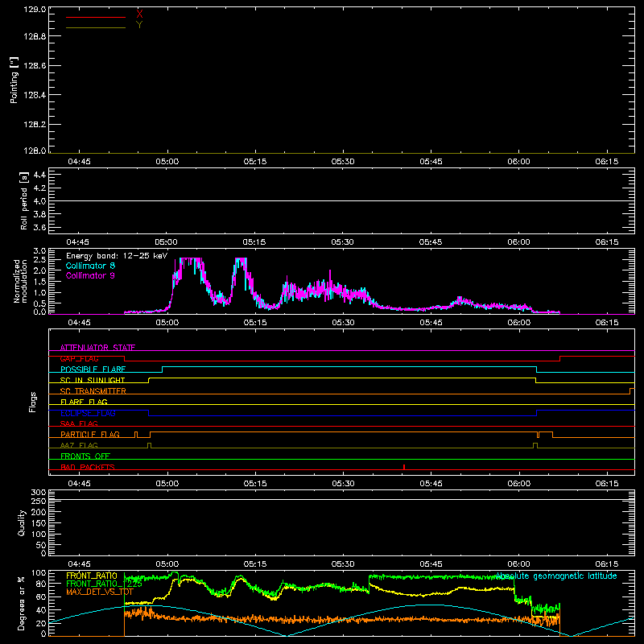Select the 'Collimator 8' legend entry
Screen dimensions: 644x644
coord(90,266)
